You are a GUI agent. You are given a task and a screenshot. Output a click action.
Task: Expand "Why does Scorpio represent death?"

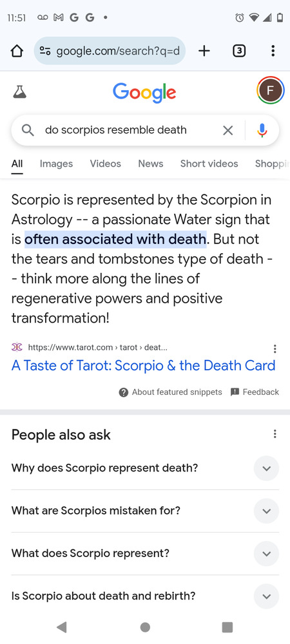(x=145, y=468)
